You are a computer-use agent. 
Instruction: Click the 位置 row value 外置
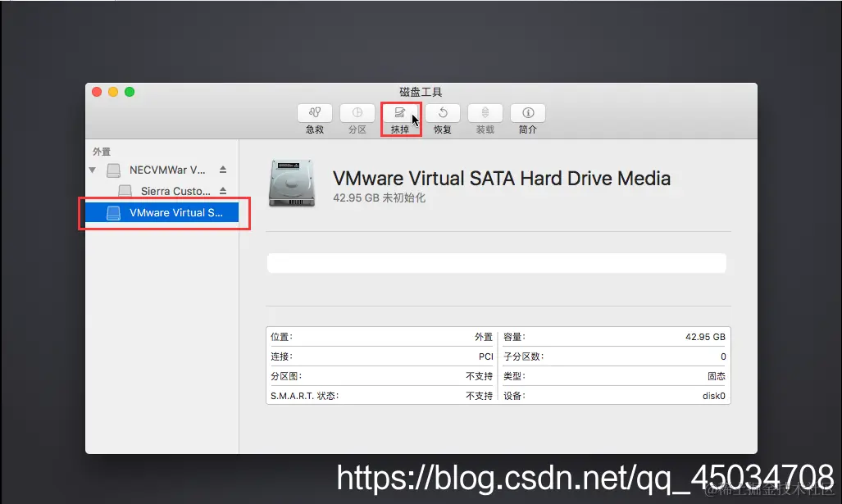[483, 337]
